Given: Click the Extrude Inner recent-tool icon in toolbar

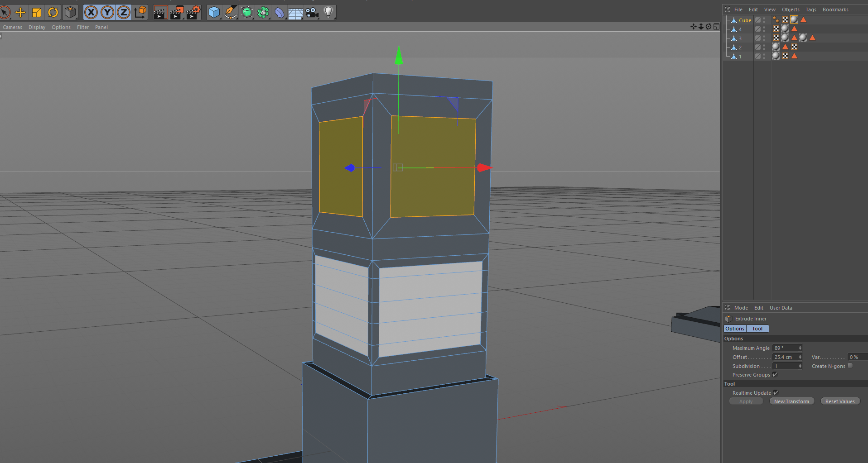Looking at the screenshot, I should pyautogui.click(x=70, y=12).
